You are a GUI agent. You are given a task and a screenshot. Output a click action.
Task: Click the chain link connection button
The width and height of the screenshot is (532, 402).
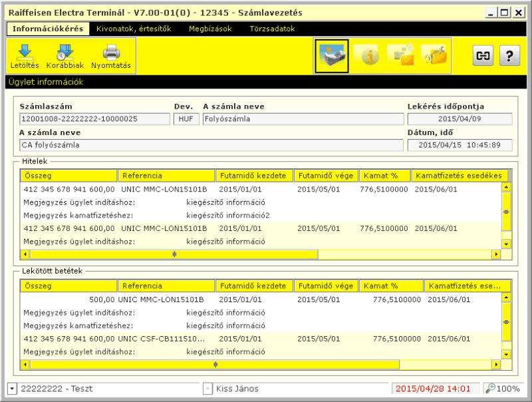[483, 56]
